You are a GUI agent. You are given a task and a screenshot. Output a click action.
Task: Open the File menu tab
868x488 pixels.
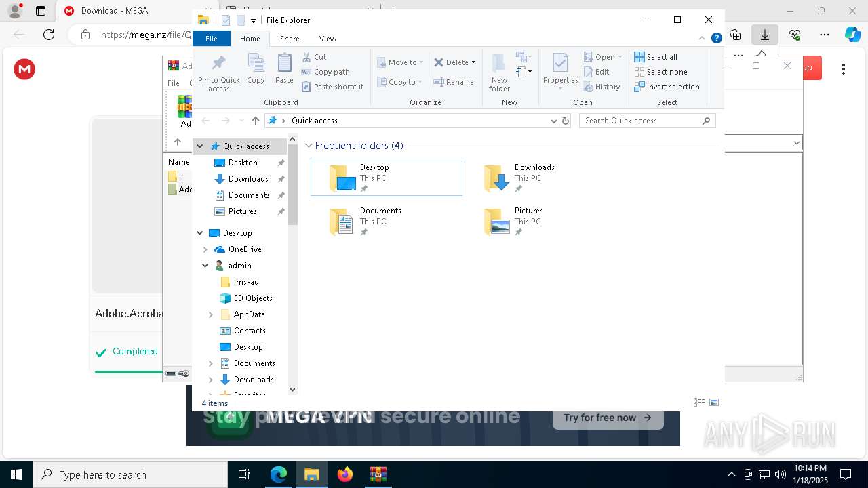pos(212,39)
